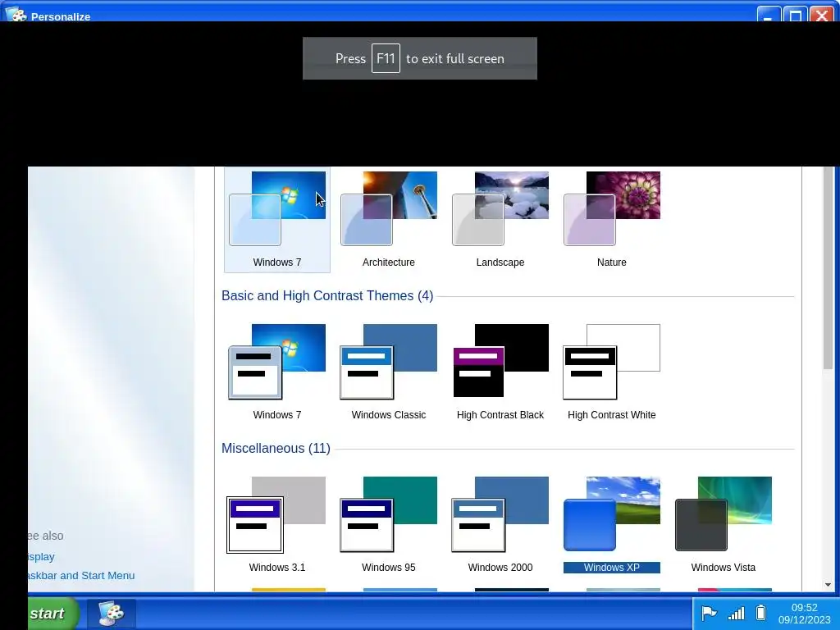Image resolution: width=840 pixels, height=630 pixels.
Task: Click the Basic and High Contrast Themes heading
Action: click(x=327, y=295)
